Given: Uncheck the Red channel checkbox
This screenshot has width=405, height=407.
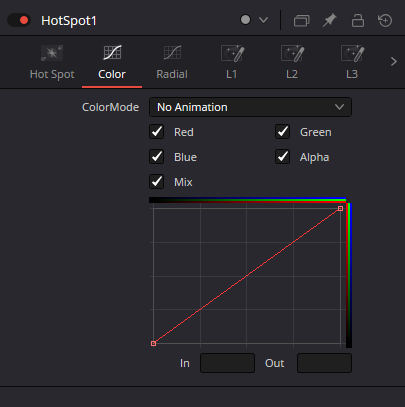Looking at the screenshot, I should [157, 132].
